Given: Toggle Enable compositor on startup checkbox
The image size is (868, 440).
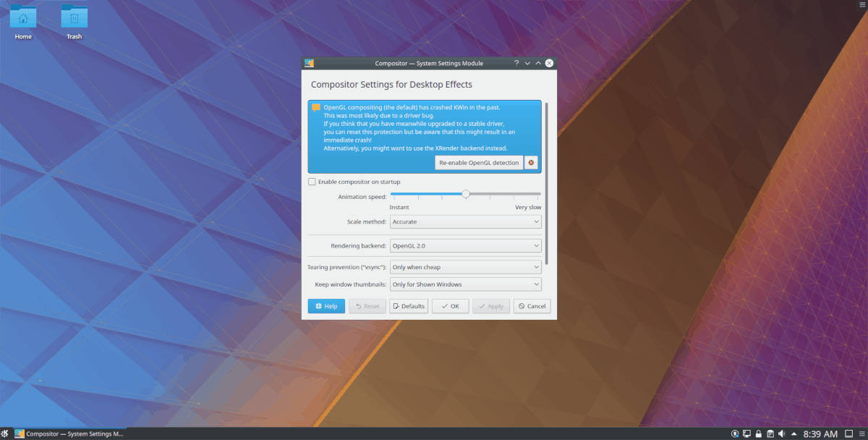Looking at the screenshot, I should 312,182.
